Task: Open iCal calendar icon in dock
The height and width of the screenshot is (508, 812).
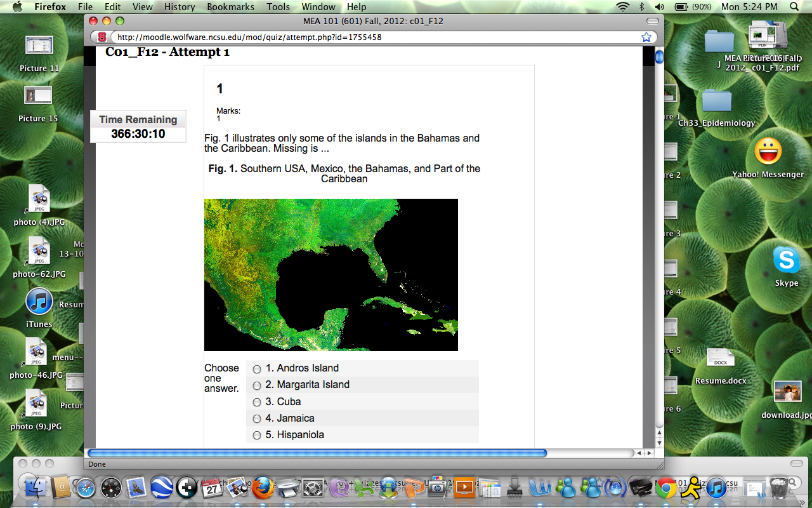Action: [x=213, y=488]
